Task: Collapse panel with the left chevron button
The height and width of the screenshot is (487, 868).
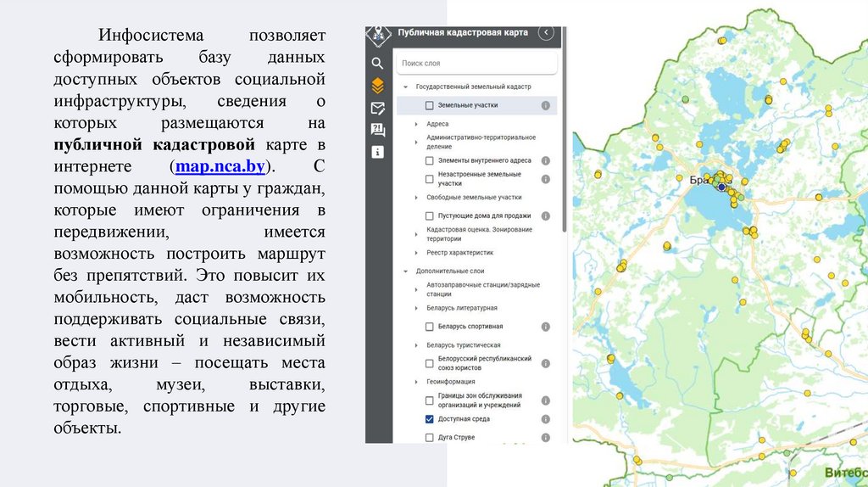Action: coord(546,33)
